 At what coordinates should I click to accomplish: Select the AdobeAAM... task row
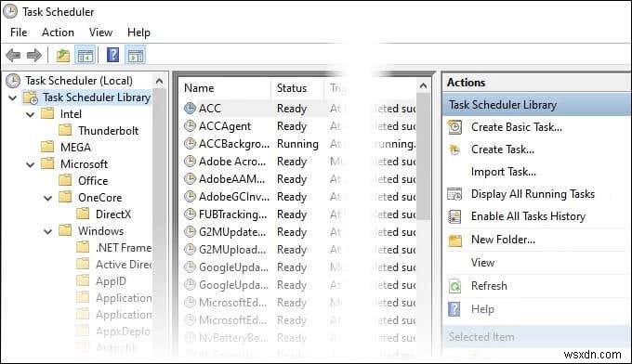click(x=299, y=179)
